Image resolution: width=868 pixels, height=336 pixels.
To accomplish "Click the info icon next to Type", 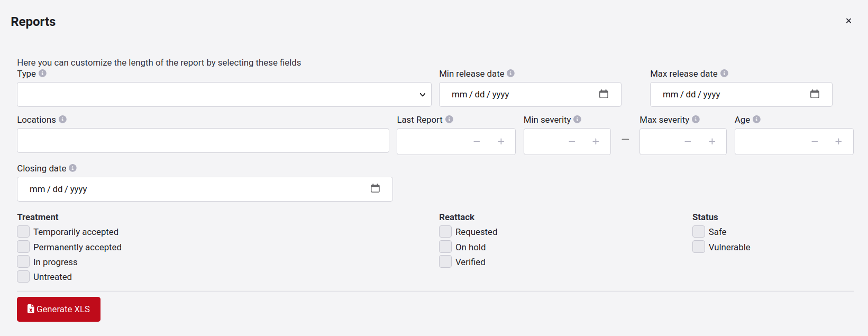I will [x=42, y=74].
